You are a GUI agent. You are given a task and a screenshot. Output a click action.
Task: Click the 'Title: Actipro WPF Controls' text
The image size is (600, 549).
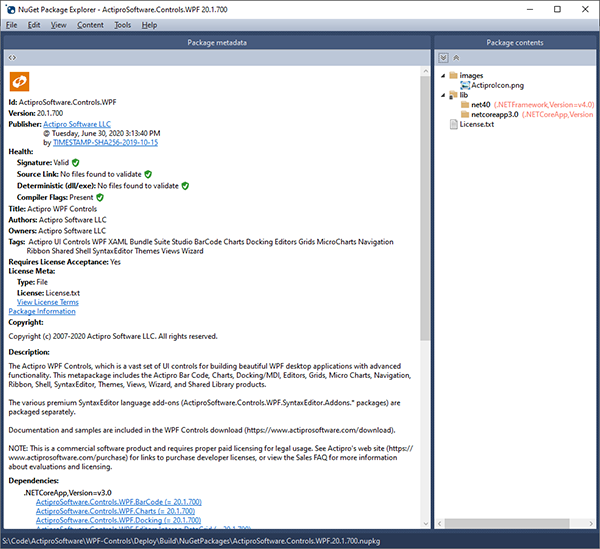53,209
